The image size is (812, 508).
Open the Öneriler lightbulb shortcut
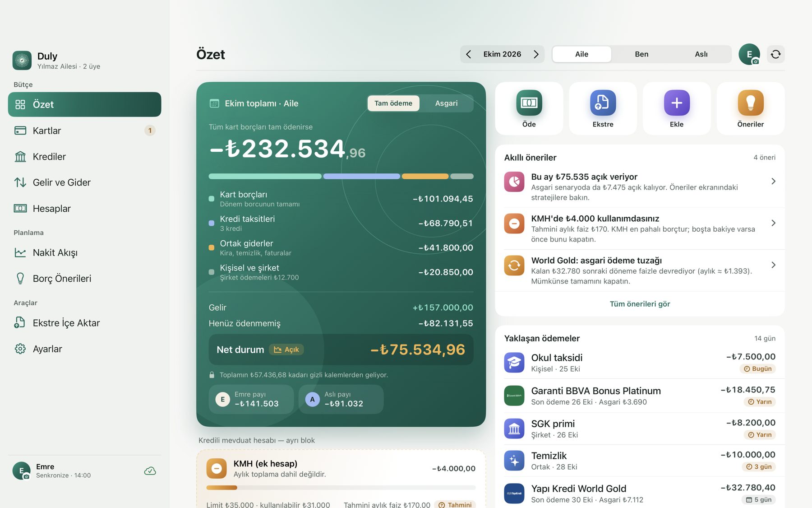point(751,103)
